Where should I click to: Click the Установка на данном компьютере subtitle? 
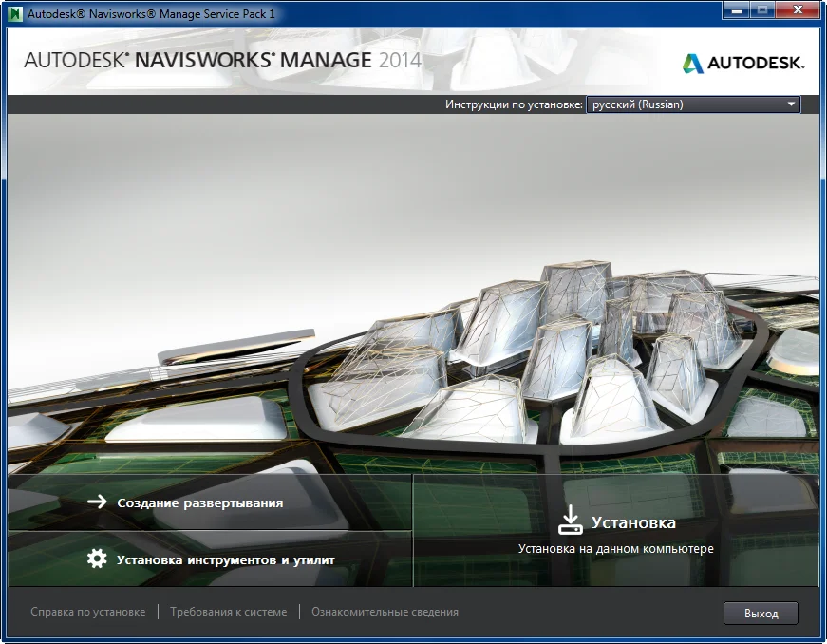(x=615, y=548)
